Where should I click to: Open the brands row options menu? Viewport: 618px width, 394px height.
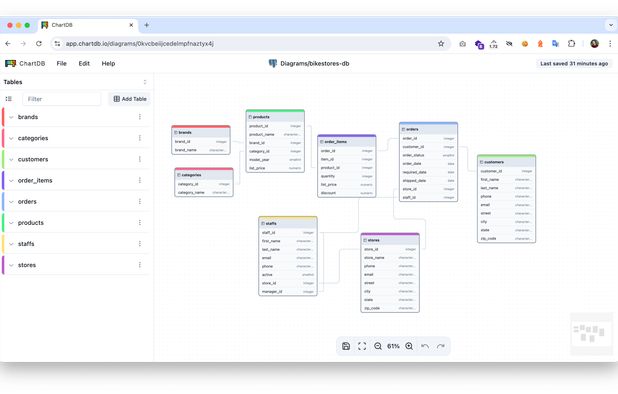coord(140,117)
